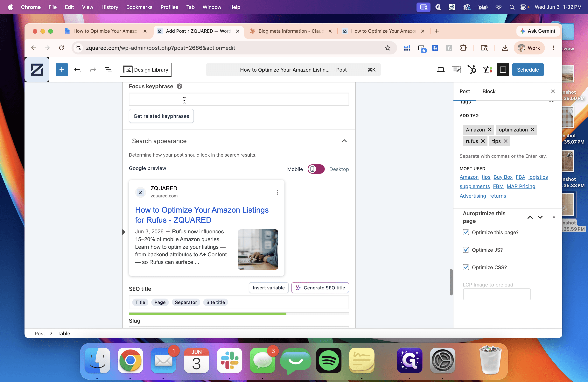Open the document overview list icon
The width and height of the screenshot is (588, 382).
pos(108,70)
